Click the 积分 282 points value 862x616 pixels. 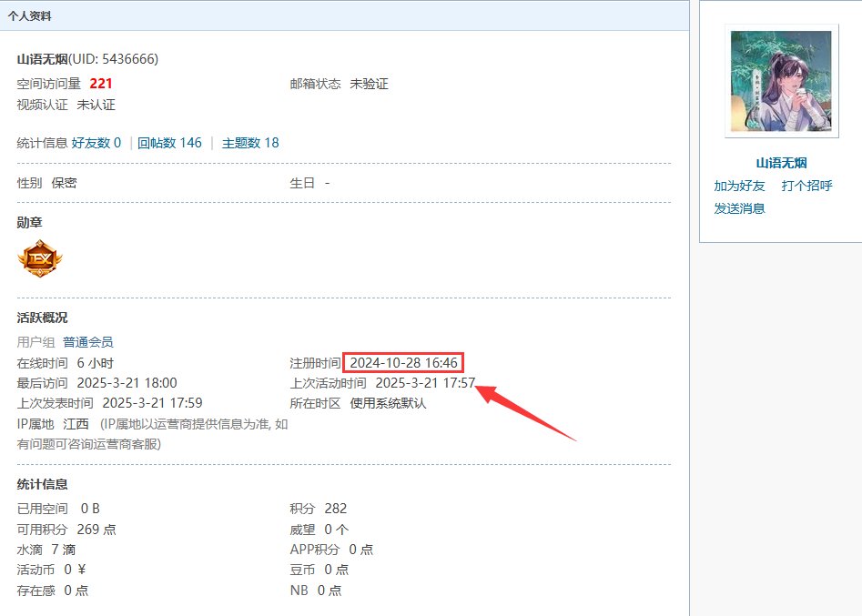[335, 509]
